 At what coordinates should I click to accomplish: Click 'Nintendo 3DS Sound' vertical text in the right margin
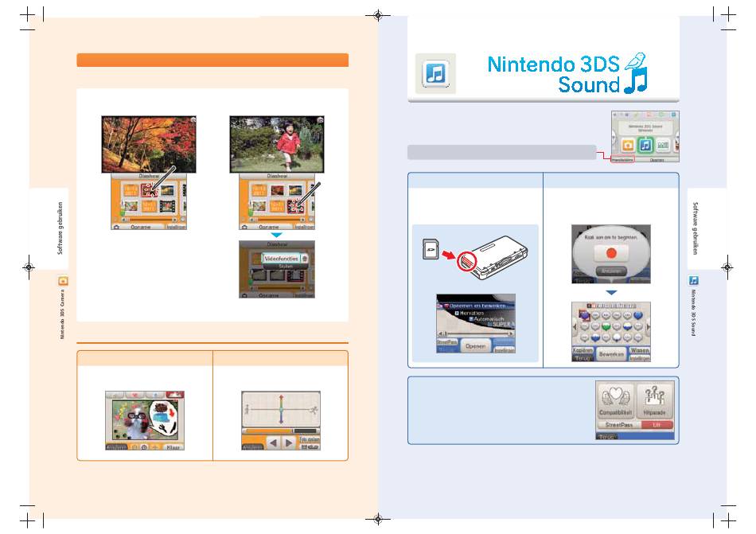[693, 312]
